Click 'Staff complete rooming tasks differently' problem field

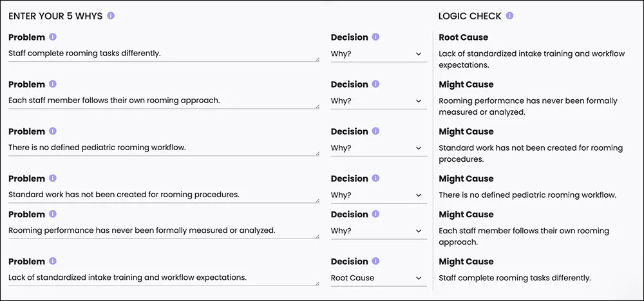164,54
